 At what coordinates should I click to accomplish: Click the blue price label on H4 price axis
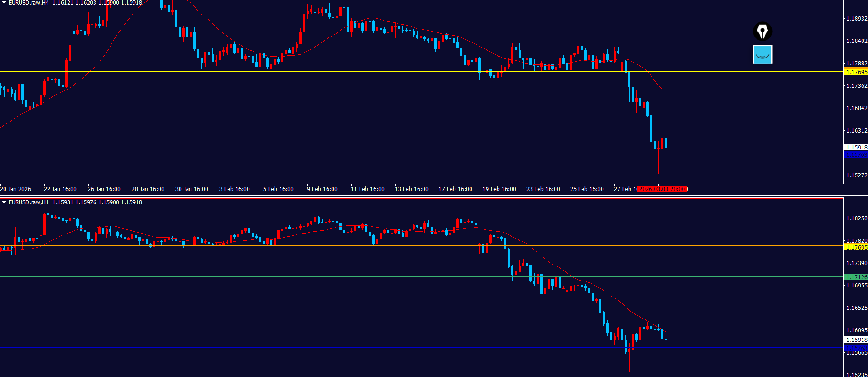coord(856,154)
